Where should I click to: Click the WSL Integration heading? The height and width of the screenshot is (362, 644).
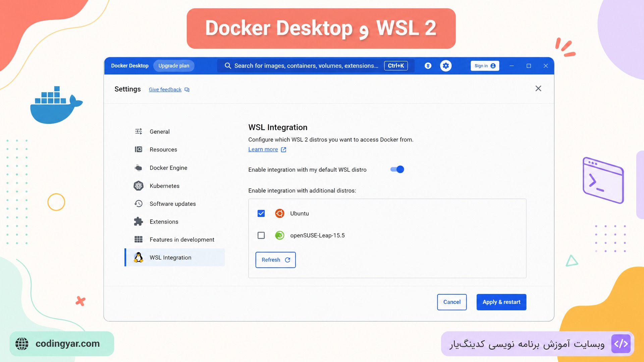click(x=278, y=127)
